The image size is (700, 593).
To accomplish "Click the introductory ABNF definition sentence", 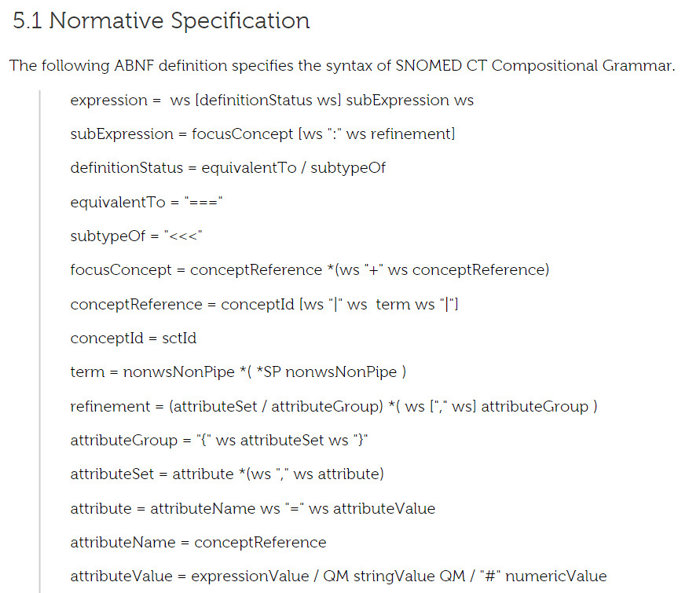I will tap(342, 66).
